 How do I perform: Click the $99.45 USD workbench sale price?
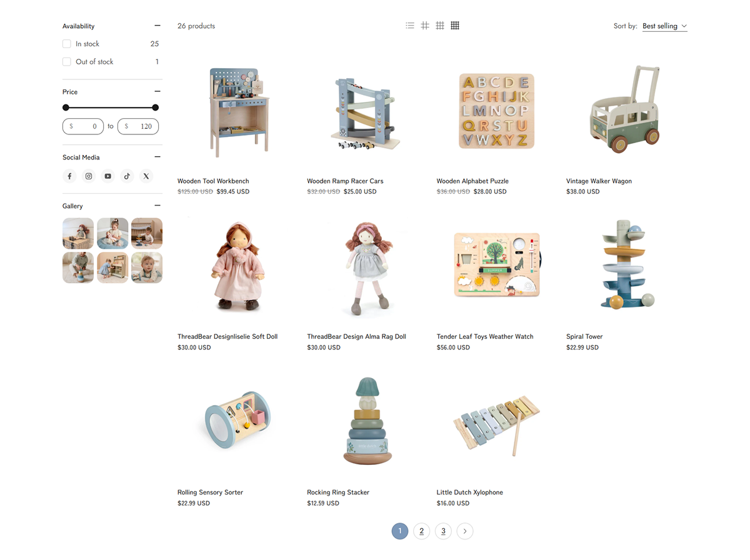tap(233, 192)
